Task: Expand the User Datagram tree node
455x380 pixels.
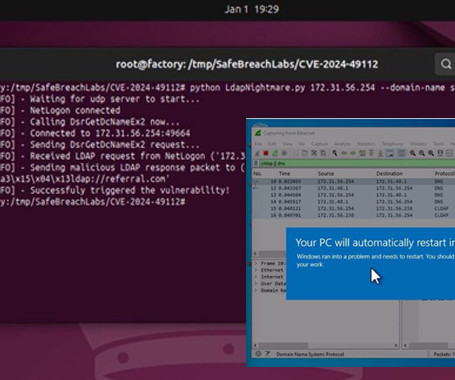Action: 256,283
